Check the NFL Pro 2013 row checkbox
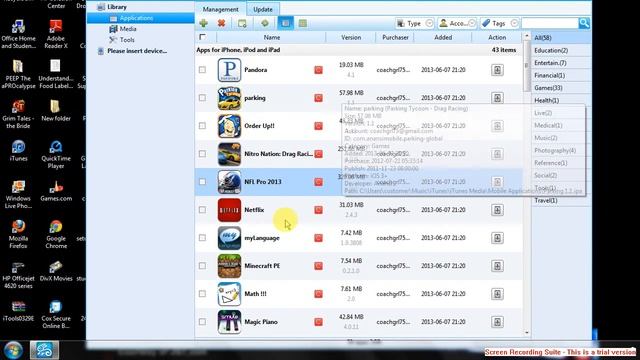 pyautogui.click(x=202, y=182)
